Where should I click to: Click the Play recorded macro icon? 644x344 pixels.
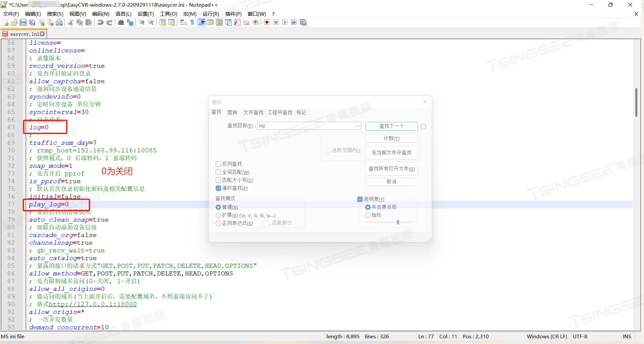coord(285,22)
